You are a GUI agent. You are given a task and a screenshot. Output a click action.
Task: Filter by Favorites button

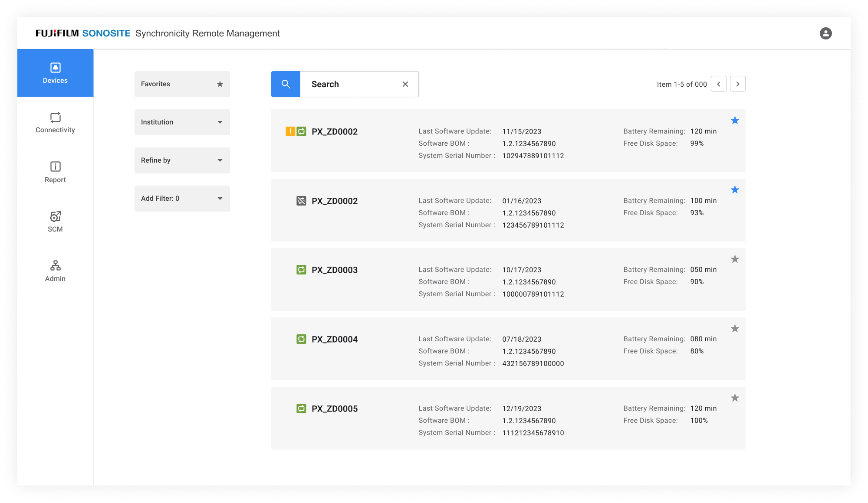[x=182, y=84]
